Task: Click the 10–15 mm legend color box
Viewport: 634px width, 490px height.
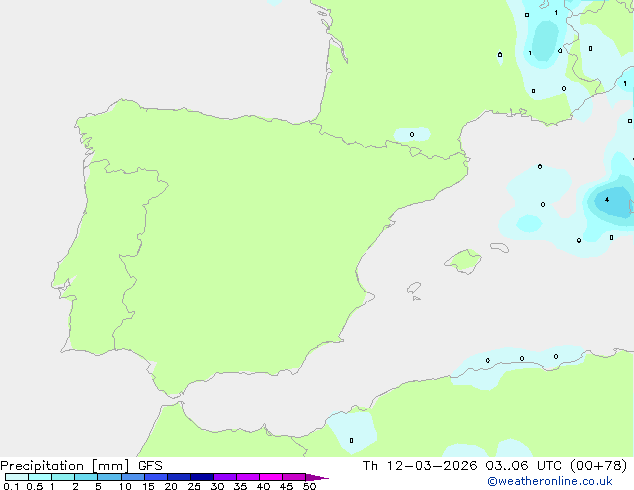Action: pos(132,477)
